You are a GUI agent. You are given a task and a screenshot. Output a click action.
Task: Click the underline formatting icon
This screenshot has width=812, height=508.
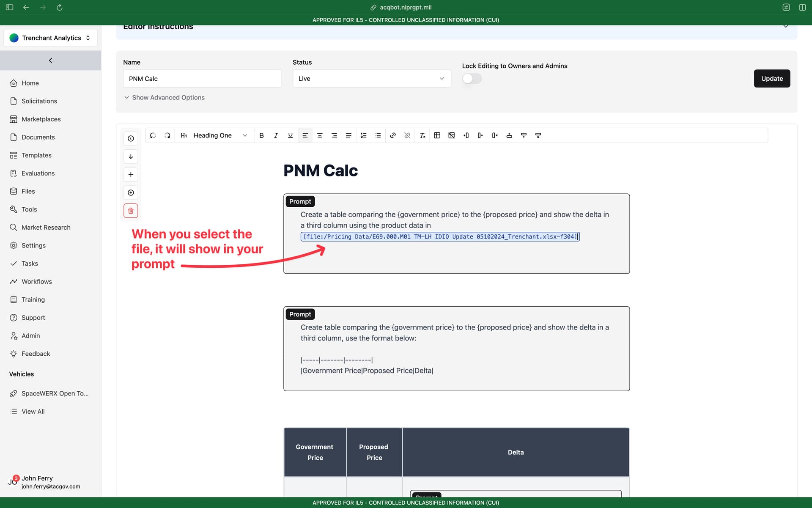pos(290,135)
